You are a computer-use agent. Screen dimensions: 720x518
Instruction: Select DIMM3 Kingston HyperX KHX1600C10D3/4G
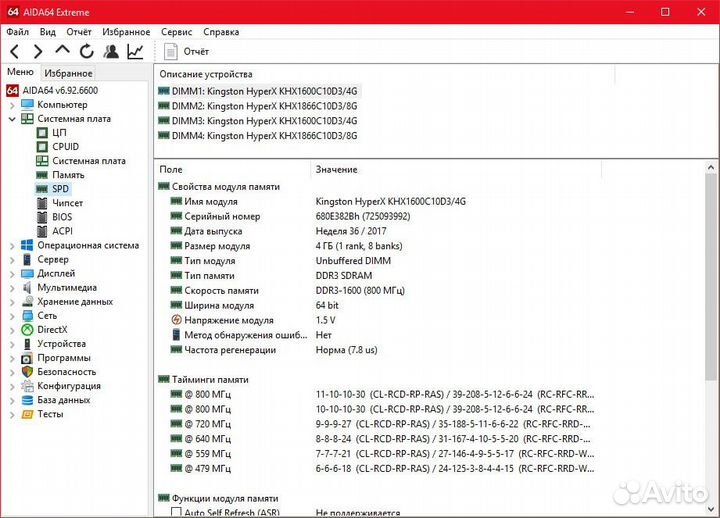[x=258, y=121]
